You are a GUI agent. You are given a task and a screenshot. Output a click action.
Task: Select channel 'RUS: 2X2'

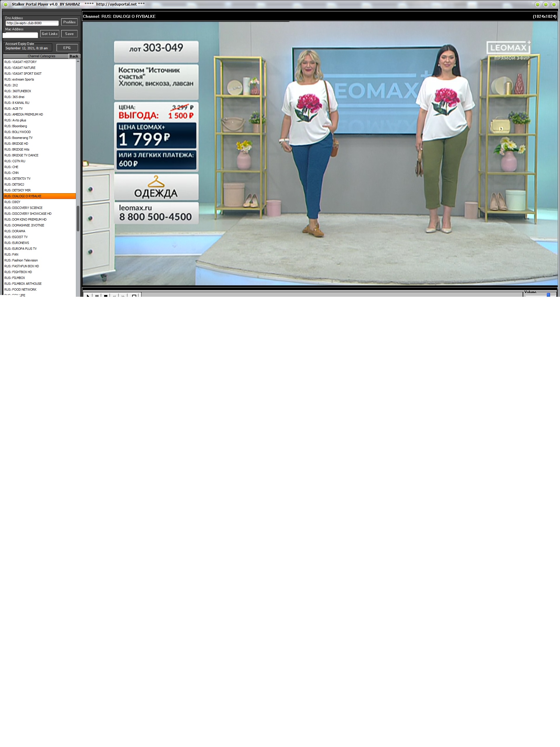(39, 85)
